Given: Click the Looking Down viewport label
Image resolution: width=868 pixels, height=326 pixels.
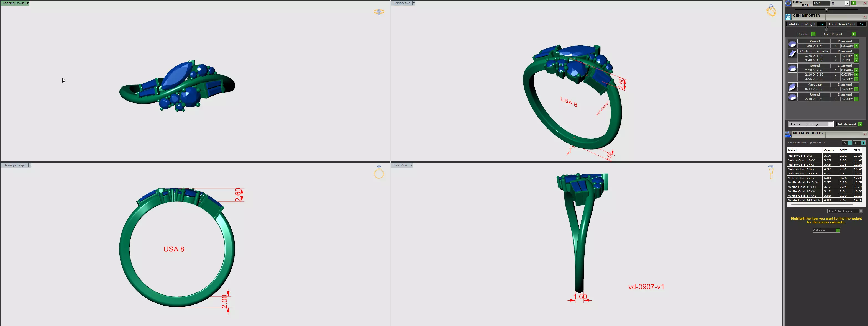Looking at the screenshot, I should pyautogui.click(x=13, y=3).
